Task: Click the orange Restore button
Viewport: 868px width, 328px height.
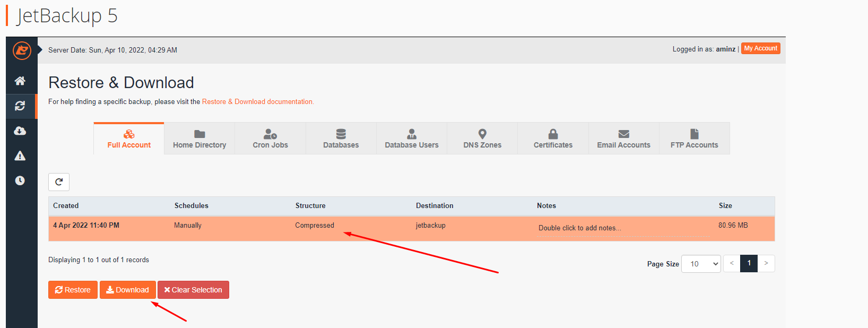Action: tap(73, 290)
